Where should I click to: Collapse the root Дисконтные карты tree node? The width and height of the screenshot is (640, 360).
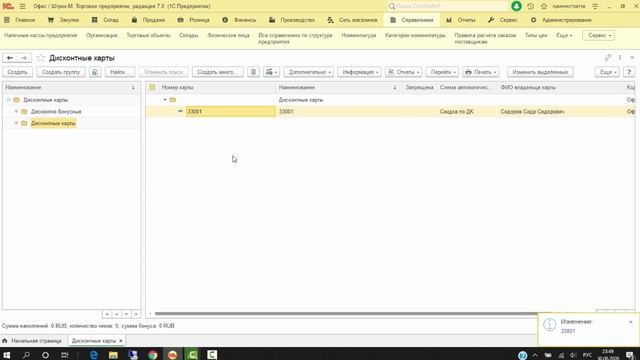pos(9,100)
